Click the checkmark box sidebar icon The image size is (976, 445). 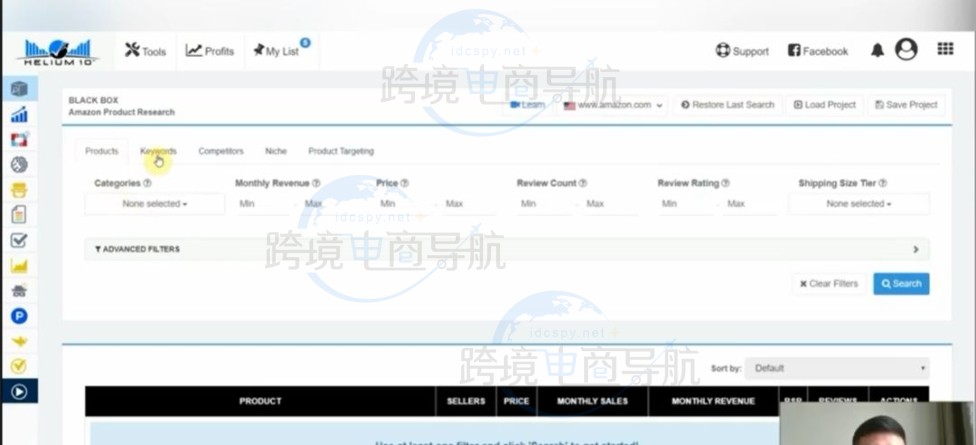pyautogui.click(x=19, y=240)
